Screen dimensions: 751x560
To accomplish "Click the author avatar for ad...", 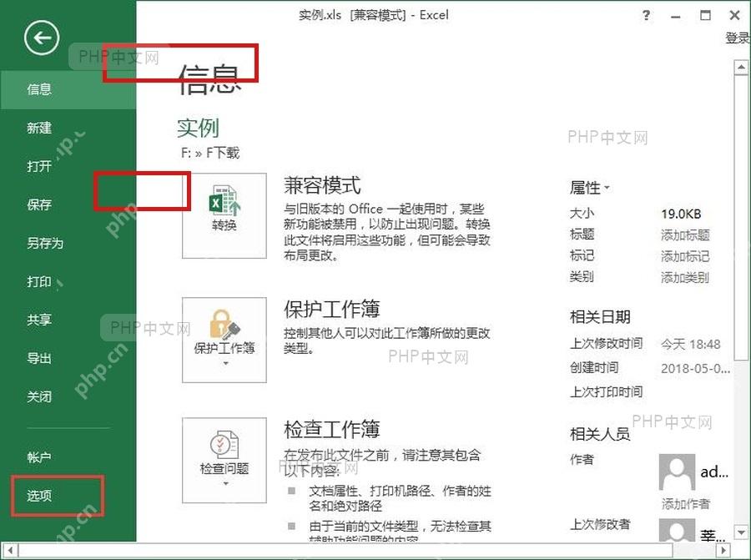I will click(x=677, y=472).
